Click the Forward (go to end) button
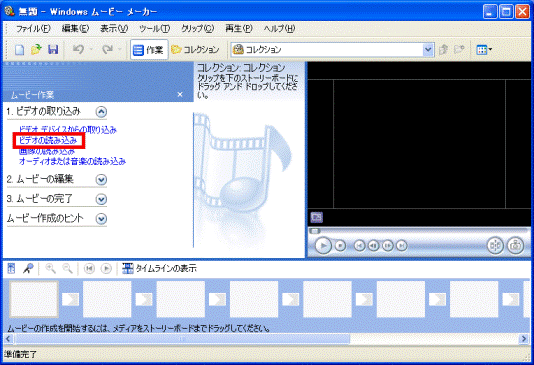Screen dimensions: 534x365 (x=402, y=245)
